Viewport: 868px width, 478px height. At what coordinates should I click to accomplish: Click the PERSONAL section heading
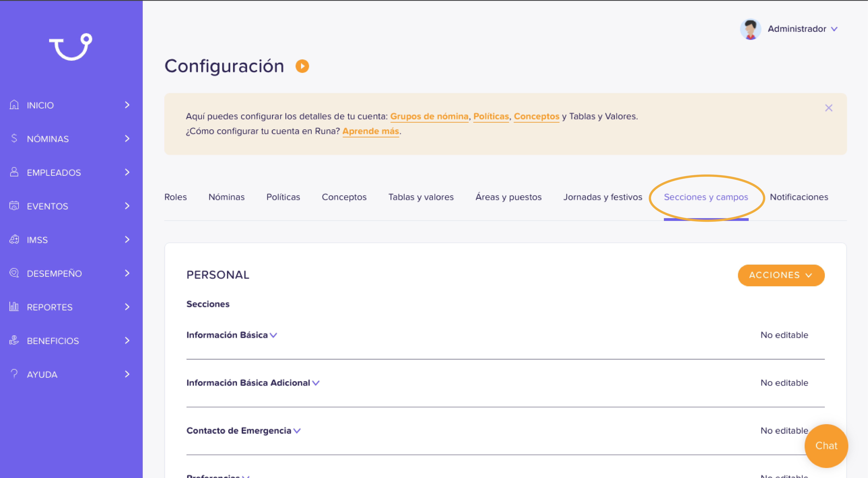pyautogui.click(x=218, y=275)
